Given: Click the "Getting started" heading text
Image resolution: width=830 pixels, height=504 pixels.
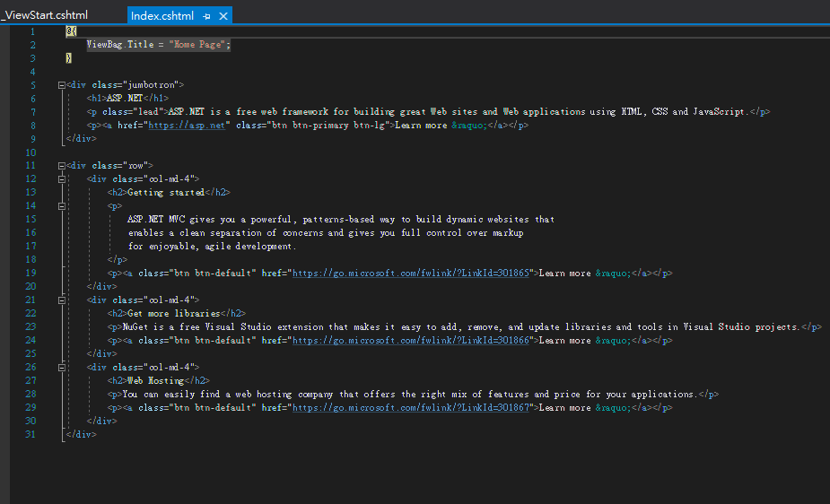Looking at the screenshot, I should pos(166,193).
